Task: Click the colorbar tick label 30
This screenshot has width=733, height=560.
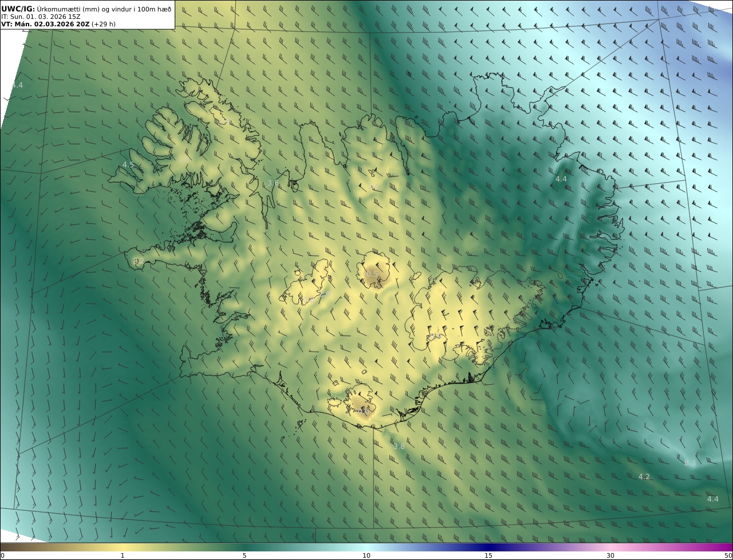Action: [610, 555]
